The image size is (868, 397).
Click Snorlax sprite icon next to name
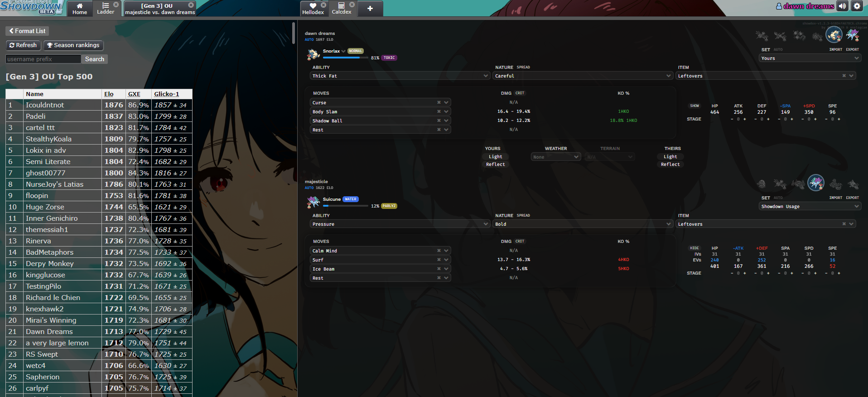click(x=313, y=54)
